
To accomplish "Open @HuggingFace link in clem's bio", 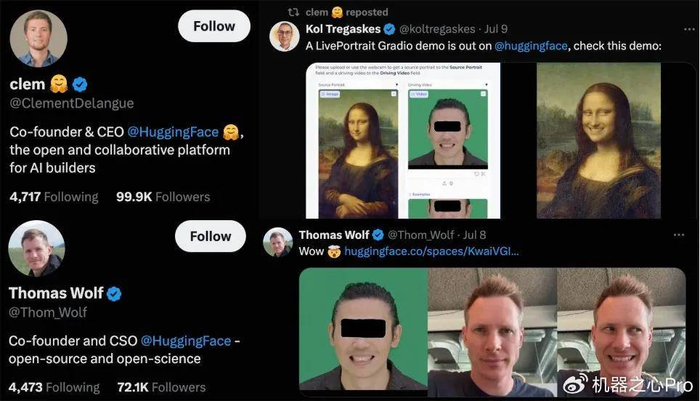I will [x=173, y=132].
